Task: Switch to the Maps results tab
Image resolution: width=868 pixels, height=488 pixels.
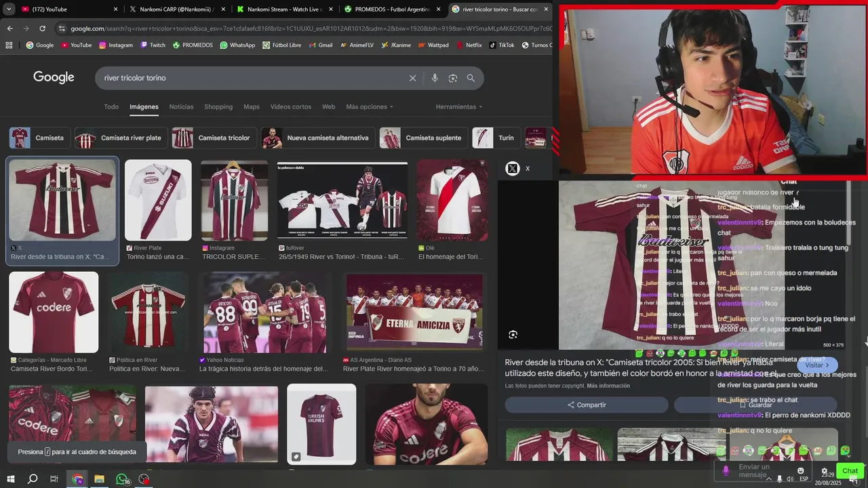Action: 252,106
